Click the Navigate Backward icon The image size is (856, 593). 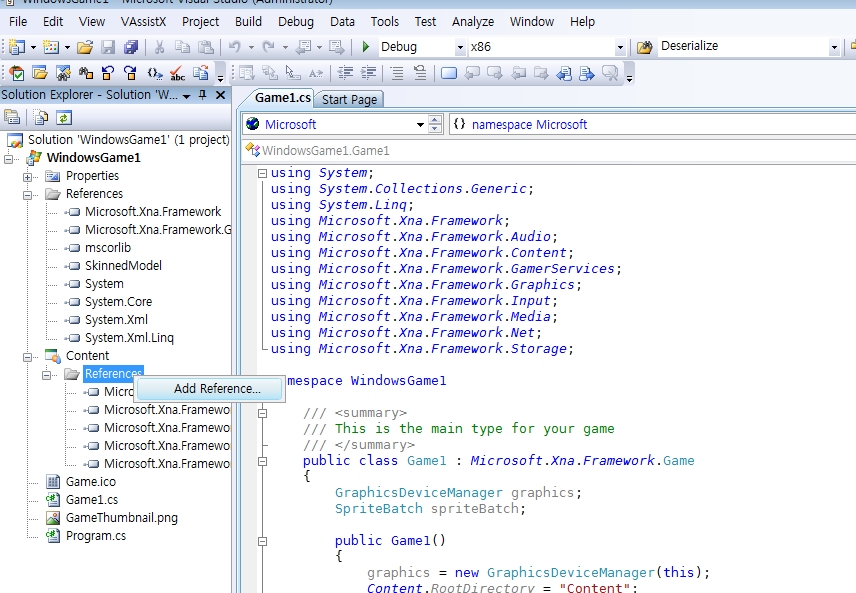[303, 47]
